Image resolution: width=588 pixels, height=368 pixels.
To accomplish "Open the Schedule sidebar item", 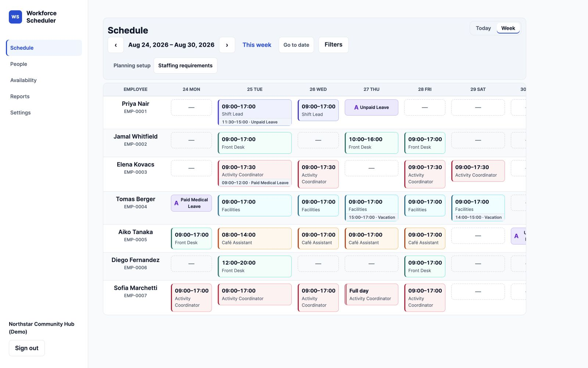I will [44, 48].
